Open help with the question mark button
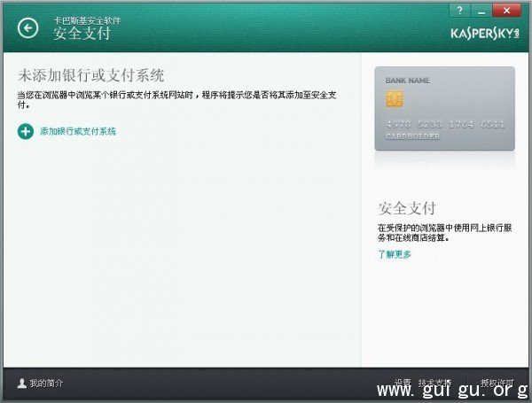The width and height of the screenshot is (532, 403). [x=459, y=11]
